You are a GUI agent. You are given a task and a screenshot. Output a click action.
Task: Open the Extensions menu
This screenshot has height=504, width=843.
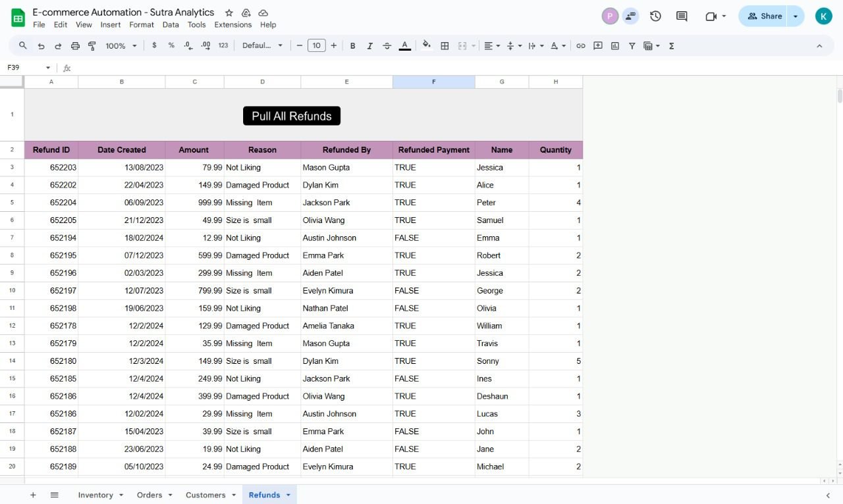232,25
